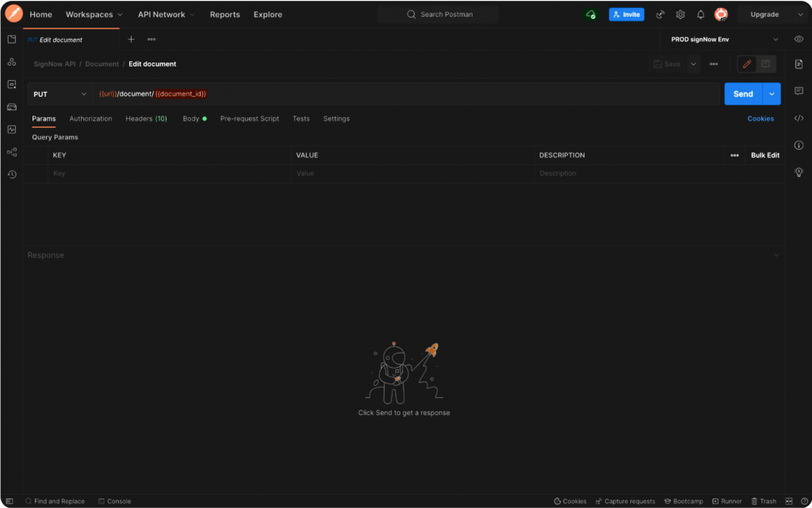Image resolution: width=812 pixels, height=508 pixels.
Task: Open the environment quick look eye icon
Action: pos(799,40)
